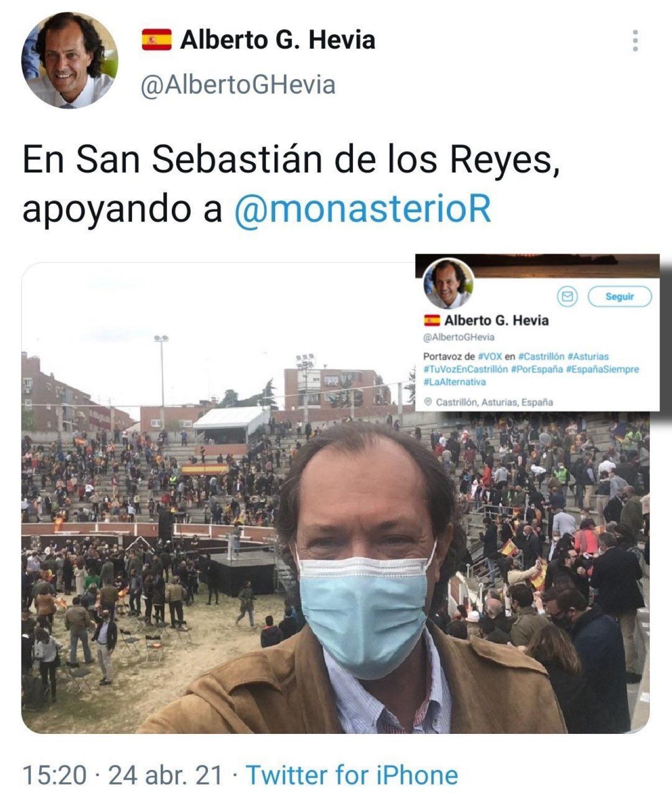This screenshot has height=805, width=672.
Task: Click the Spanish flag emoji beside the tweet author name
Action: [x=157, y=40]
